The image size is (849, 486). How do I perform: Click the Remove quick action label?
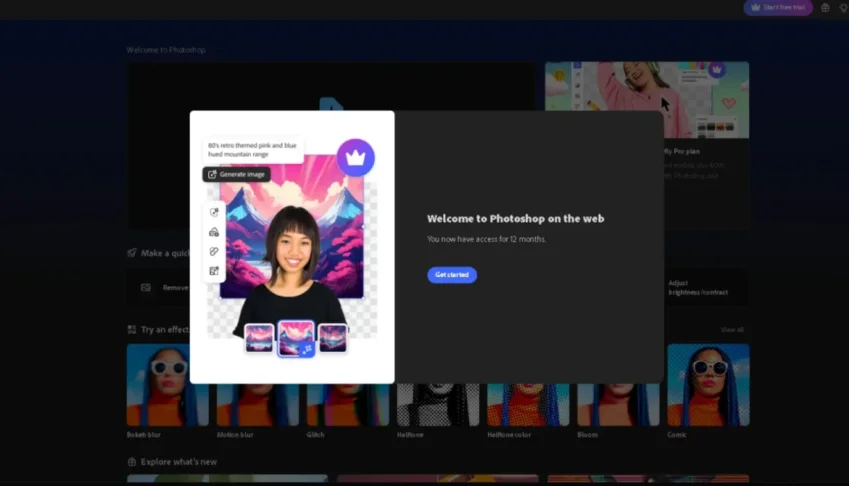point(175,288)
